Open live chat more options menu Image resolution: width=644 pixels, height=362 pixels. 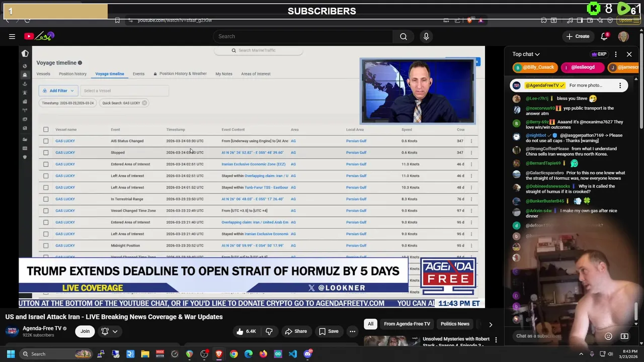616,54
